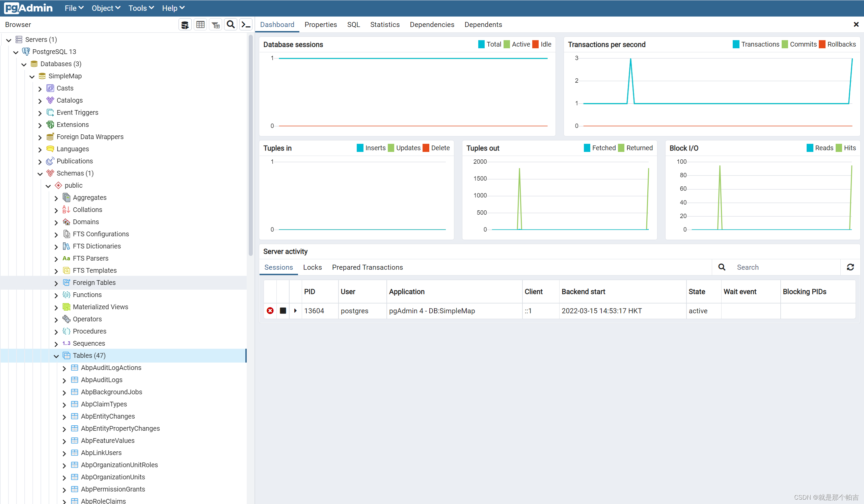Refresh the sessions list
The width and height of the screenshot is (864, 504).
[851, 267]
